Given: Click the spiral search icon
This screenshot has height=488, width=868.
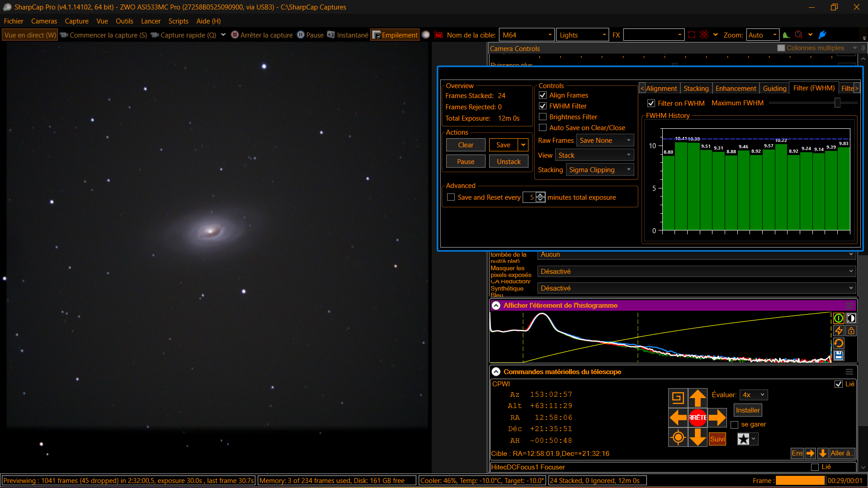Looking at the screenshot, I should 678,398.
